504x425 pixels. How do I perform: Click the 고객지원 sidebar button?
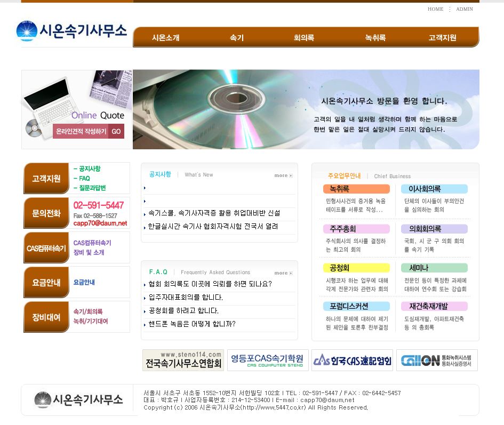coord(46,179)
